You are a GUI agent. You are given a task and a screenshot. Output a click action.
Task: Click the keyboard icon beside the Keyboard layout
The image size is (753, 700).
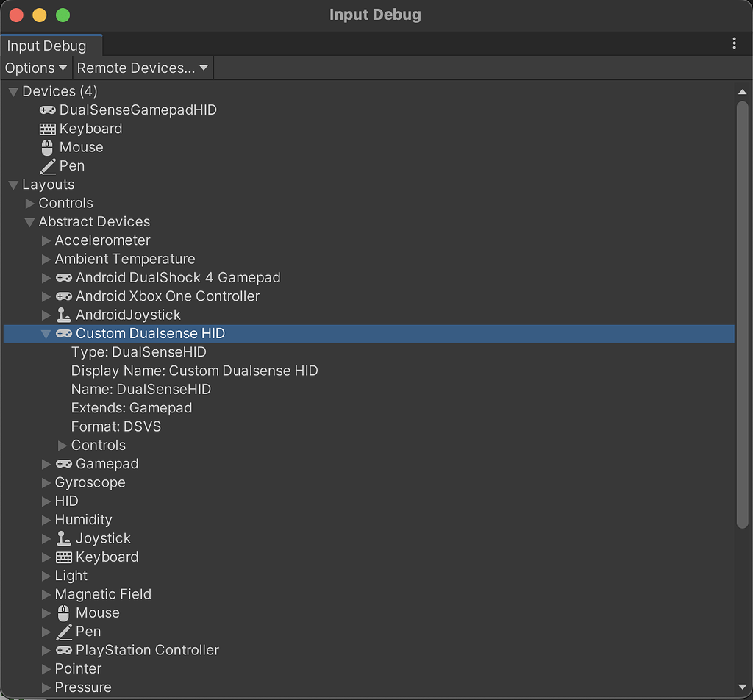tap(63, 557)
